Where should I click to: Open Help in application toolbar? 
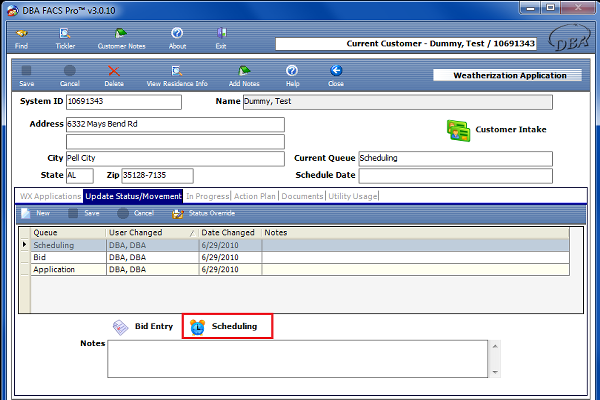(x=292, y=76)
